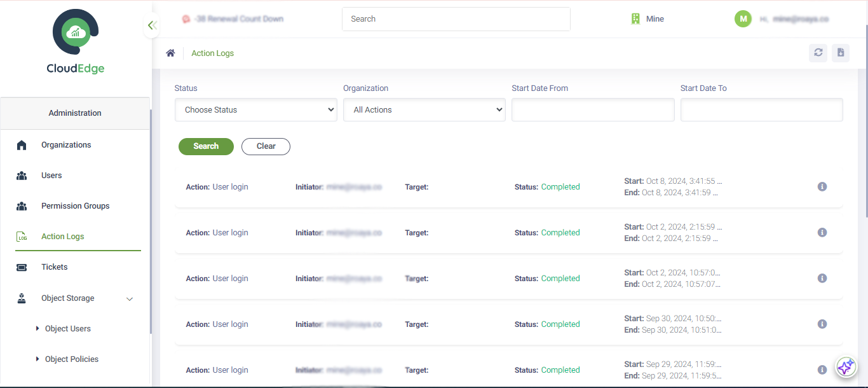Viewport: 868px width, 388px height.
Task: Focus the Start Date From field
Action: tap(593, 109)
